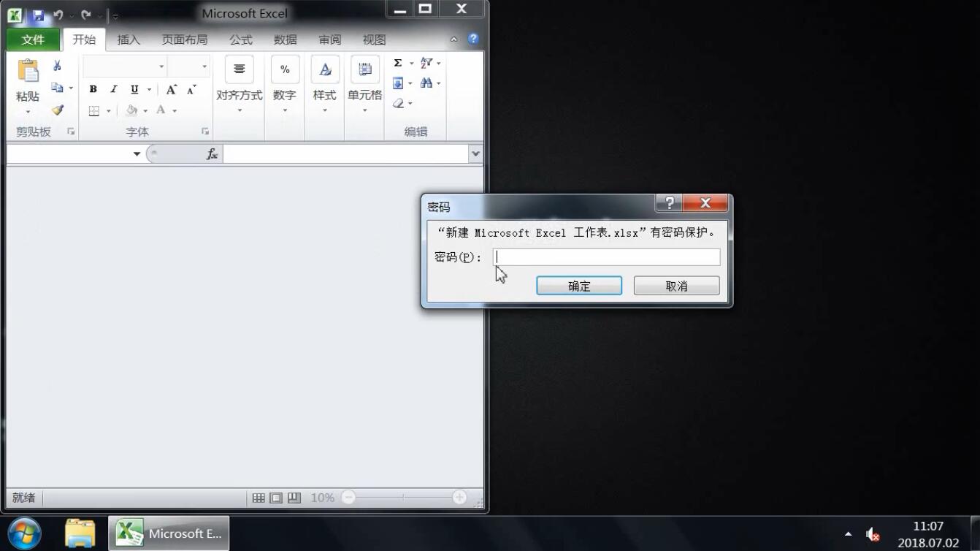This screenshot has width=980, height=551.
Task: Open the font name combo box
Action: pos(125,66)
